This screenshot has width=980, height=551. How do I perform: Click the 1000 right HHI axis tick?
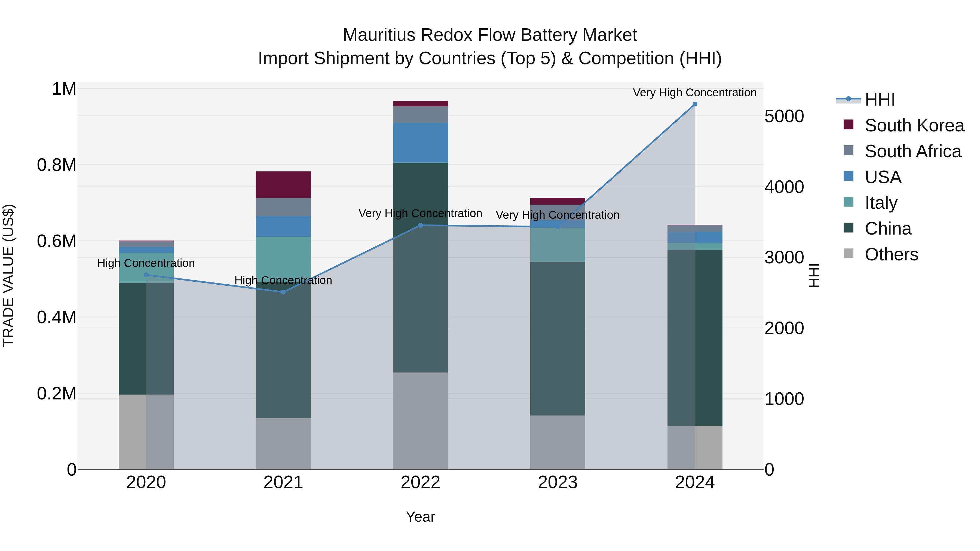click(x=785, y=399)
